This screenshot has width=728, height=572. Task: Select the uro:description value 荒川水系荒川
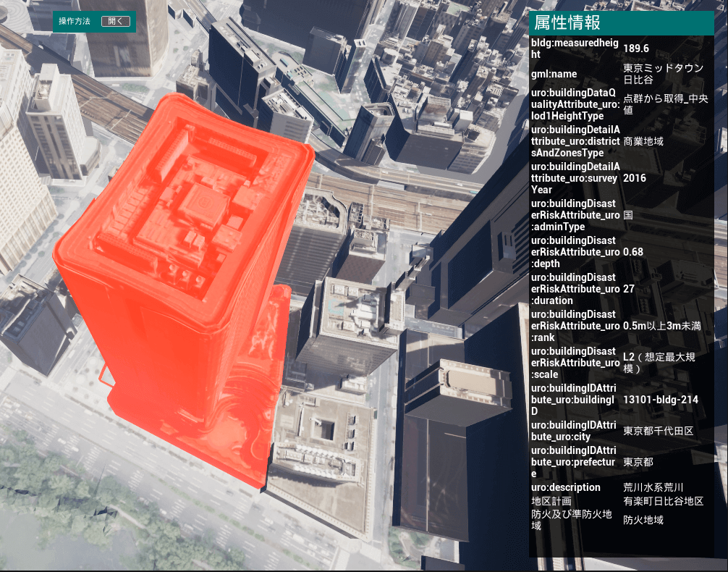653,487
